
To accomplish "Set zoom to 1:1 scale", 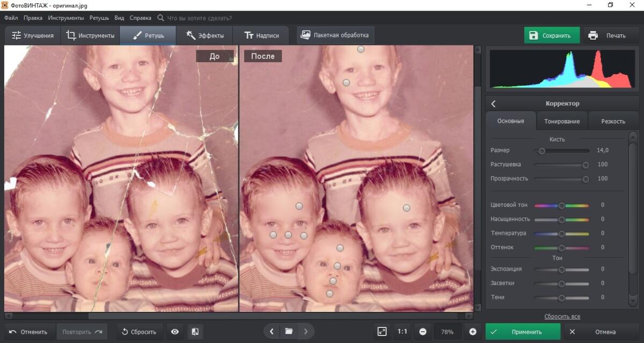I will coord(402,332).
